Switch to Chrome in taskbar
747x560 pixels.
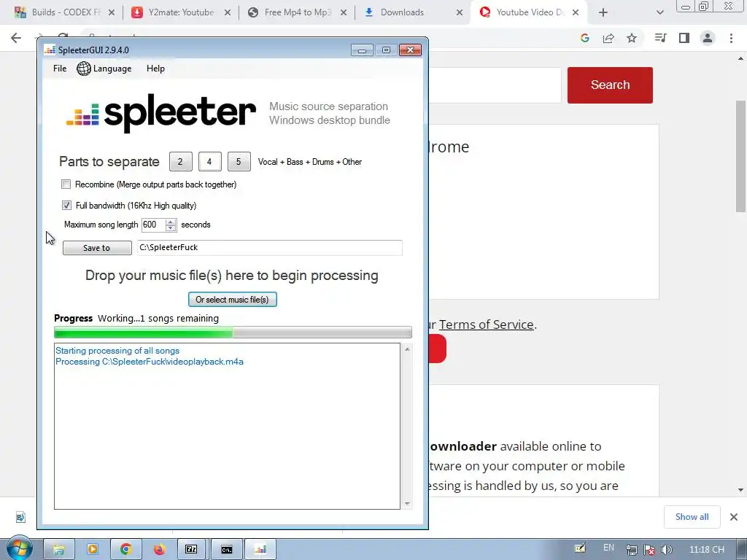[x=125, y=550]
